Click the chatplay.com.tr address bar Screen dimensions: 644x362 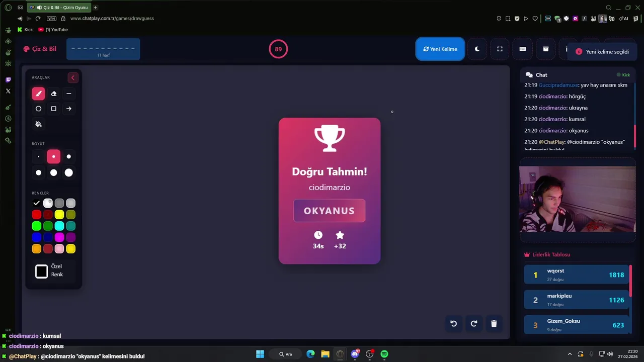pos(112,19)
